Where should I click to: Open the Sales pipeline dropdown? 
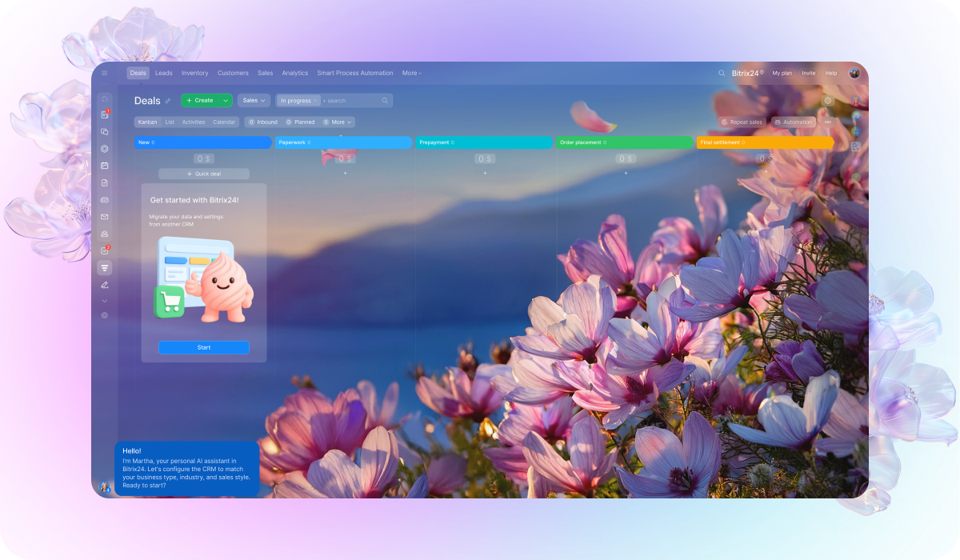point(254,101)
